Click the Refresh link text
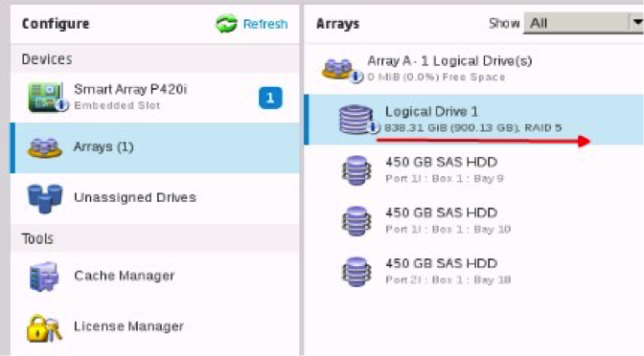Image resolution: width=644 pixels, height=356 pixels. [x=264, y=24]
